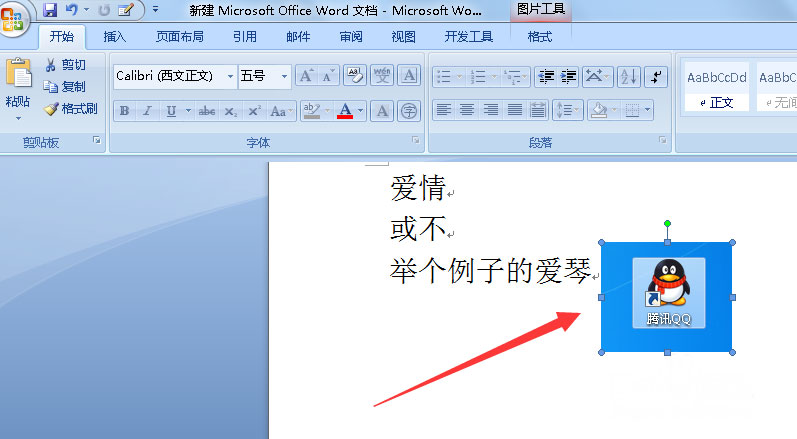This screenshot has height=439, width=797.
Task: Expand the paste options arrow below 粘贴
Action: coord(18,119)
